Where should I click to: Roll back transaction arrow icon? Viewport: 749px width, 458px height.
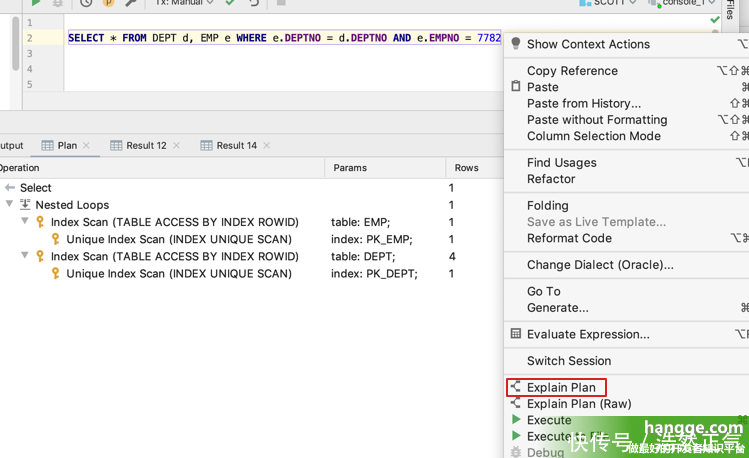point(254,2)
